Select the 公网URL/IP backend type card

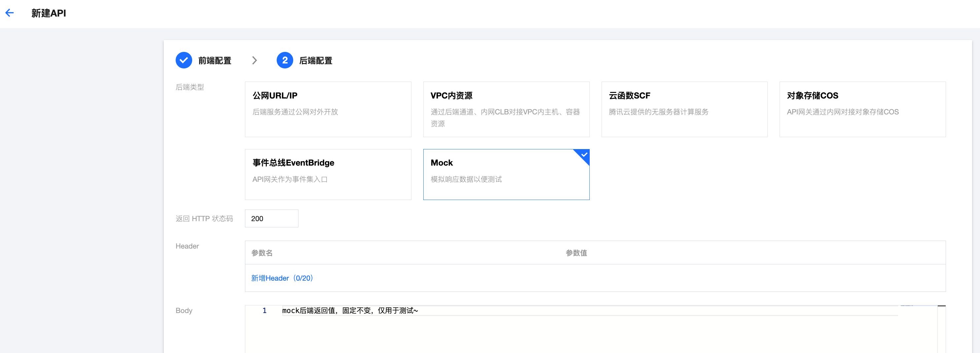tap(328, 109)
